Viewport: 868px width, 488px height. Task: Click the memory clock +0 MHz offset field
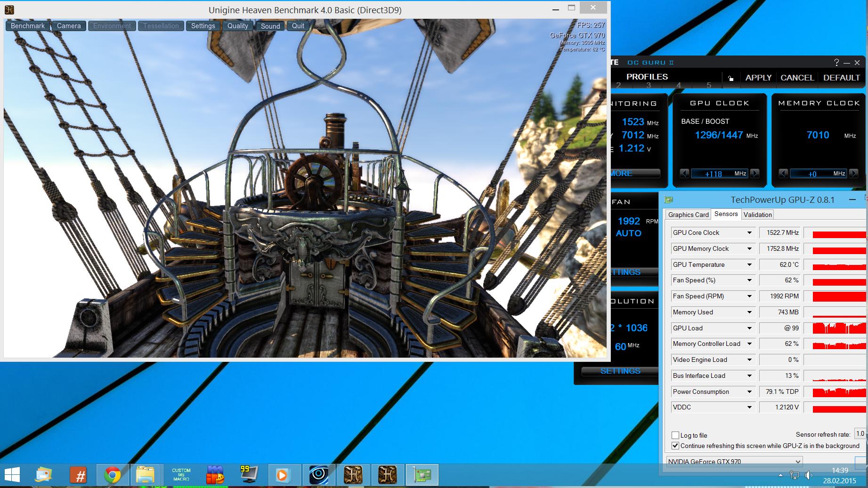point(818,174)
